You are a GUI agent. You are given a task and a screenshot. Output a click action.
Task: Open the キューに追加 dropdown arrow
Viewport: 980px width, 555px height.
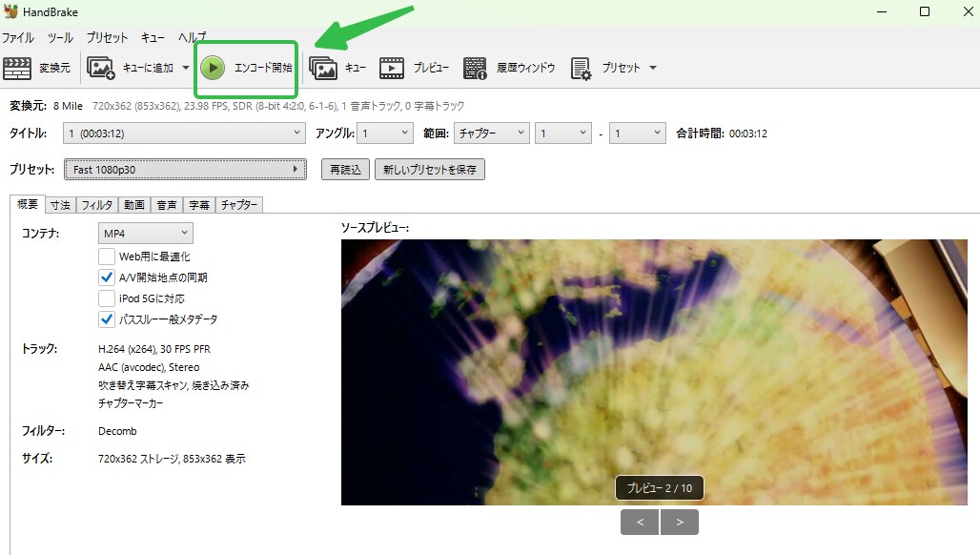click(x=186, y=68)
